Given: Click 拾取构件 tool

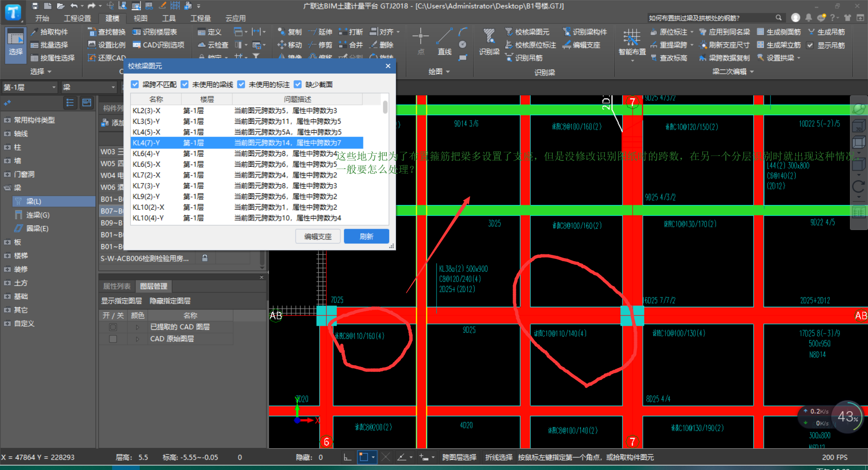Looking at the screenshot, I should (x=49, y=32).
